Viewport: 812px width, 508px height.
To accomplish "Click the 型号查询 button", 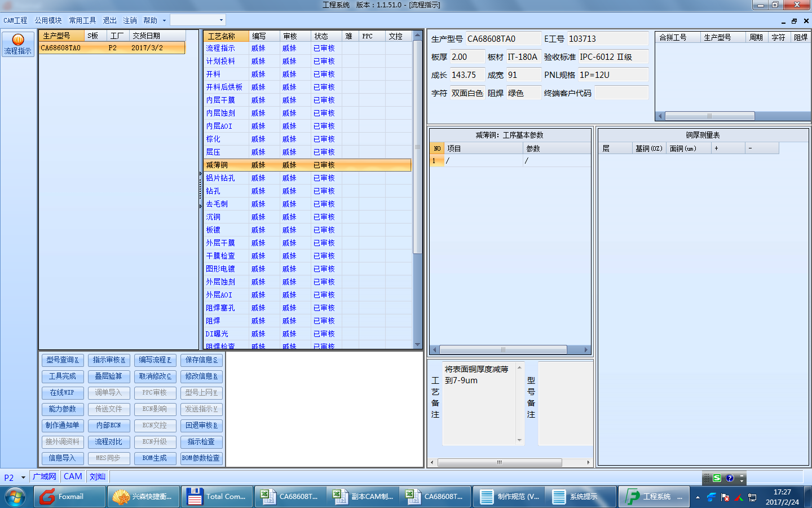I will 62,360.
